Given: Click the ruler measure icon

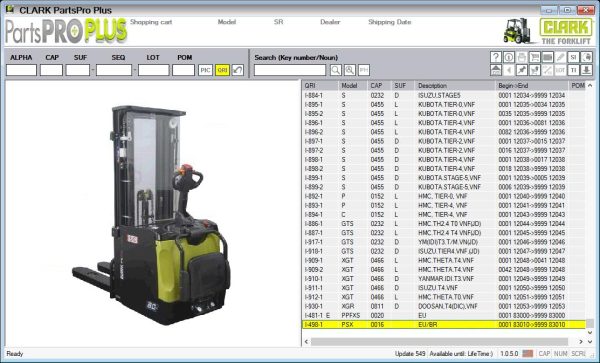Looking at the screenshot, I should pos(548,70).
